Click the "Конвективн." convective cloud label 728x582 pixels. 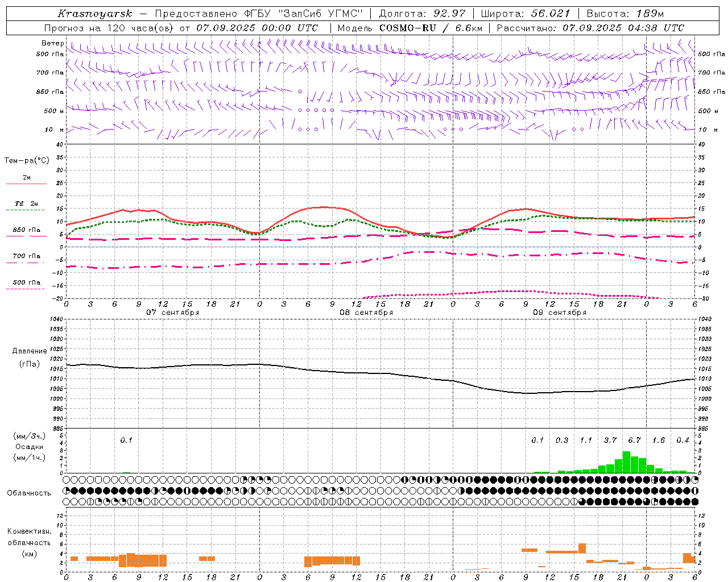(x=29, y=531)
